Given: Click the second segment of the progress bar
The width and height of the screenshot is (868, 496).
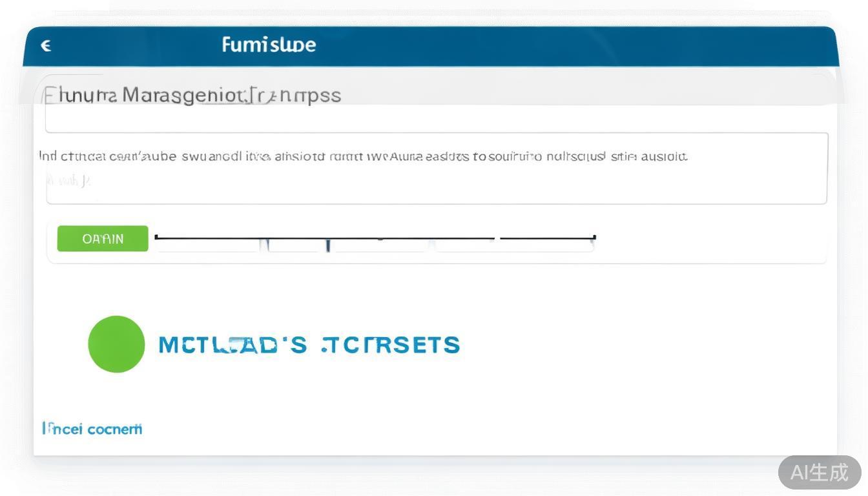Looking at the screenshot, I should click(294, 245).
